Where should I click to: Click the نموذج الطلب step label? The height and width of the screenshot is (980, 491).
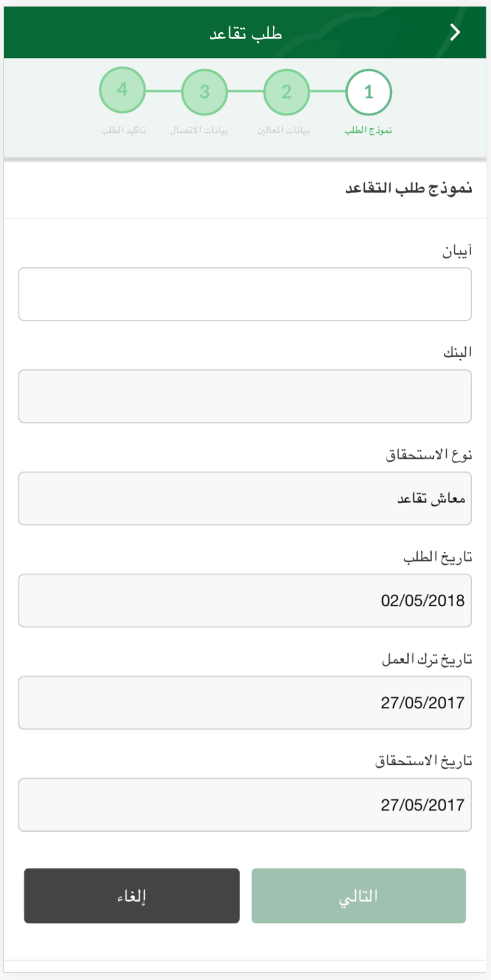point(368,130)
